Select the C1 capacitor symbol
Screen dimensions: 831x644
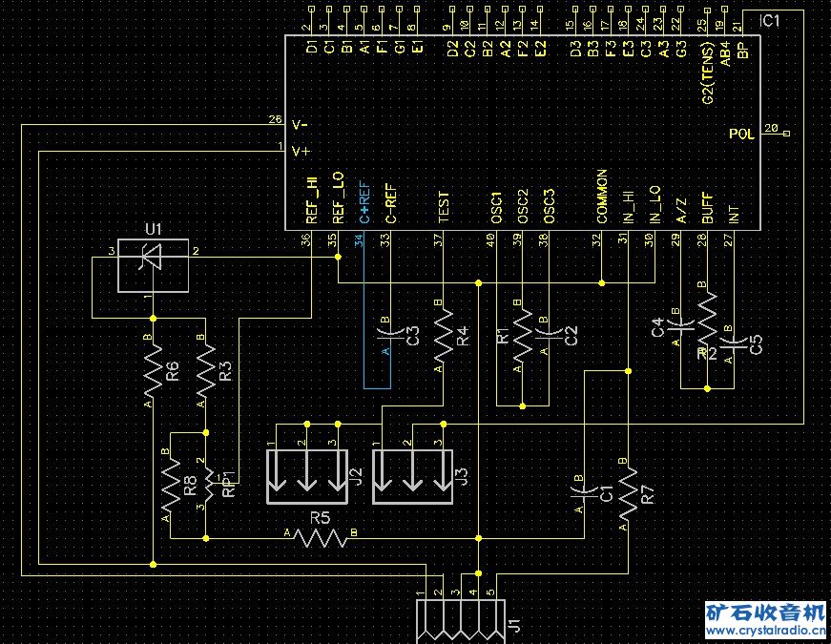click(x=585, y=493)
